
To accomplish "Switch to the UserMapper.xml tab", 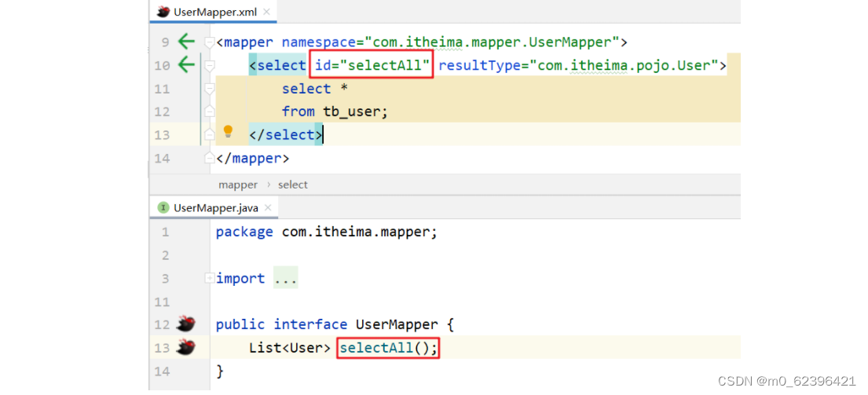I will 213,12.
